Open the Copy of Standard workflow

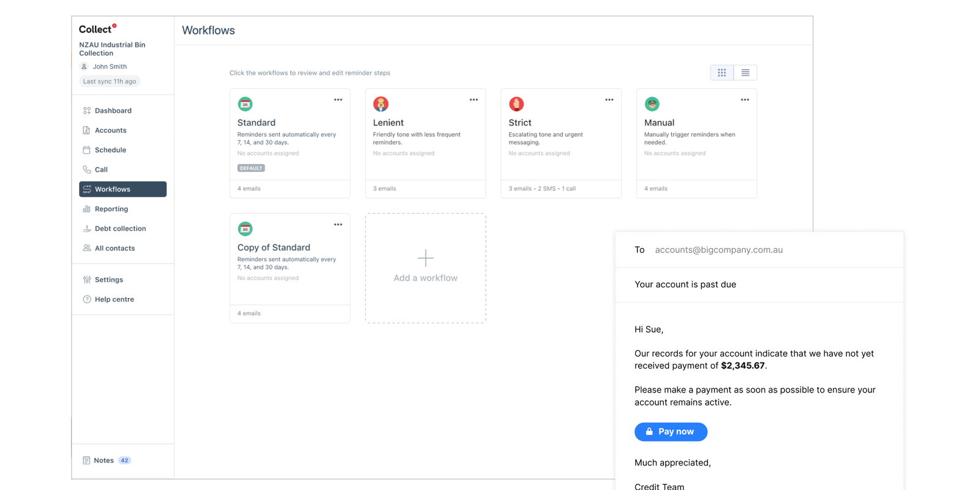click(x=274, y=247)
